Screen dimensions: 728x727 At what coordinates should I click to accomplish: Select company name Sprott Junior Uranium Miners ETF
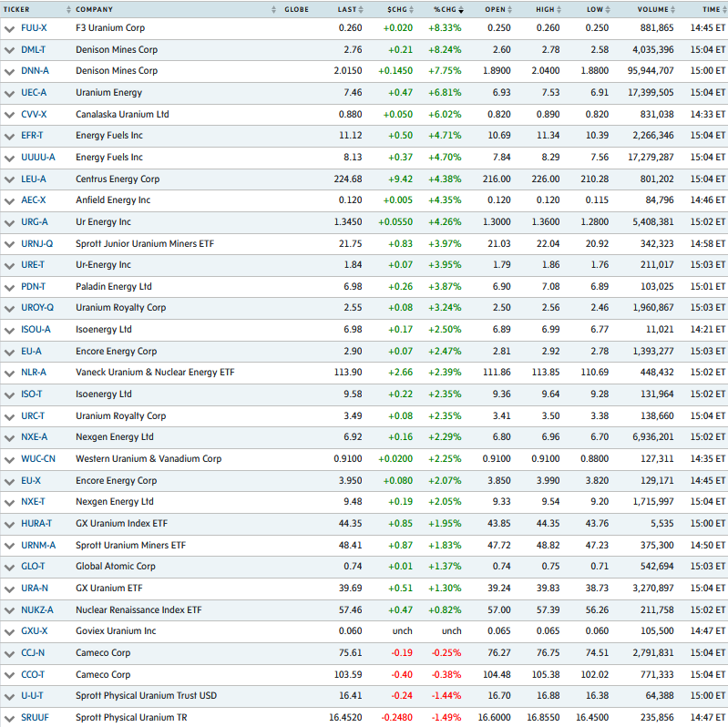coord(145,244)
